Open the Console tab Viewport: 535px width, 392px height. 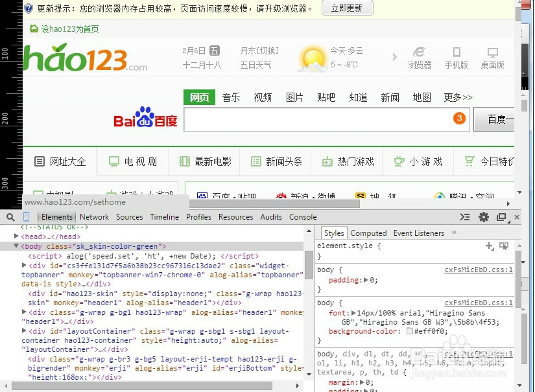[x=303, y=217]
